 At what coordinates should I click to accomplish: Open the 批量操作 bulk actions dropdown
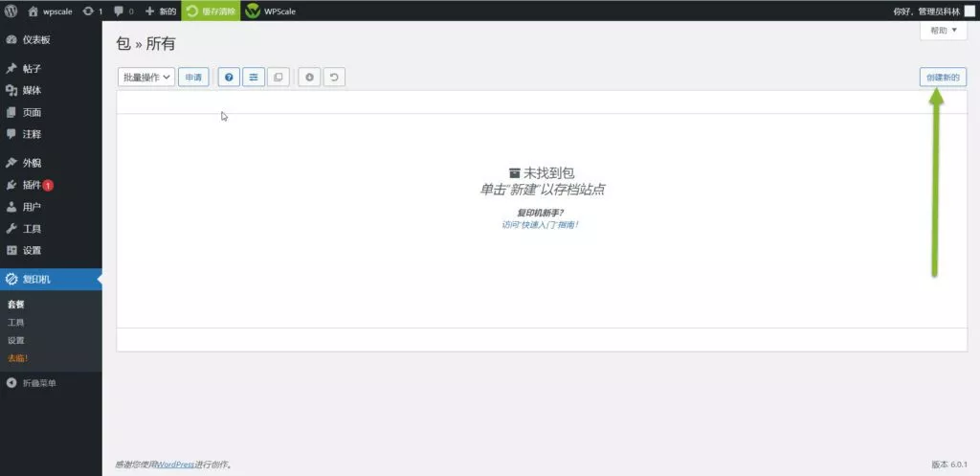tap(146, 78)
